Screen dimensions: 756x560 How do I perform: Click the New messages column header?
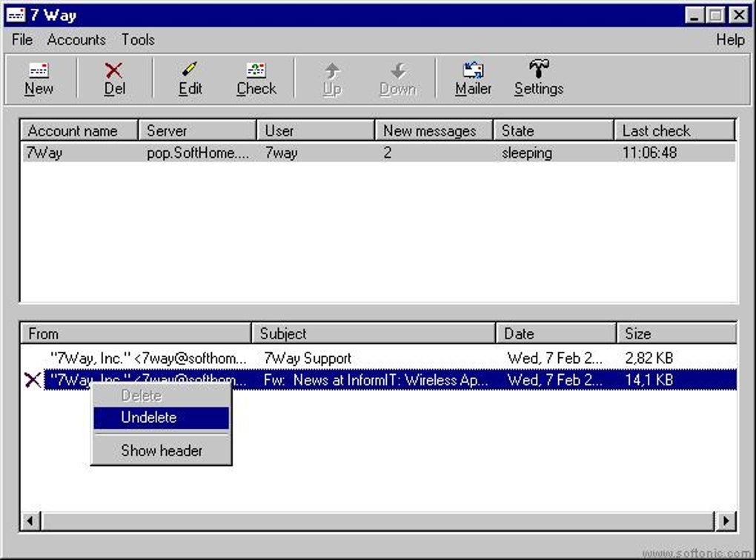pos(434,130)
